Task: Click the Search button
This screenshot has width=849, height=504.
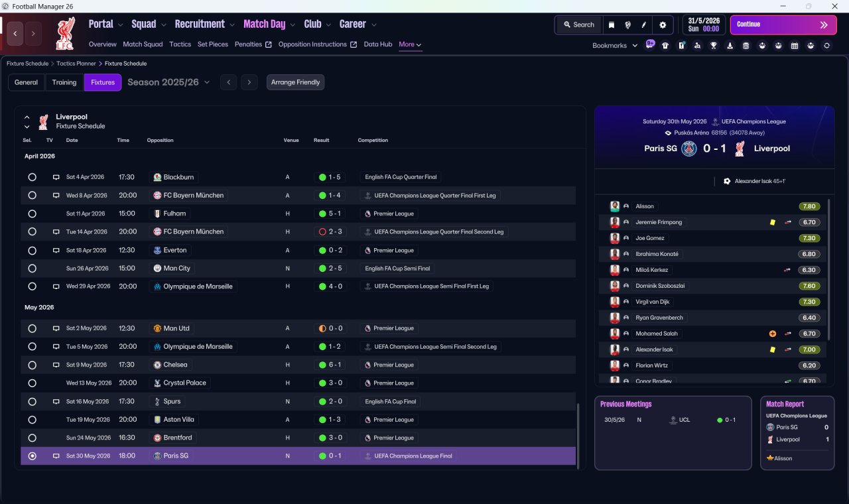Action: click(579, 25)
